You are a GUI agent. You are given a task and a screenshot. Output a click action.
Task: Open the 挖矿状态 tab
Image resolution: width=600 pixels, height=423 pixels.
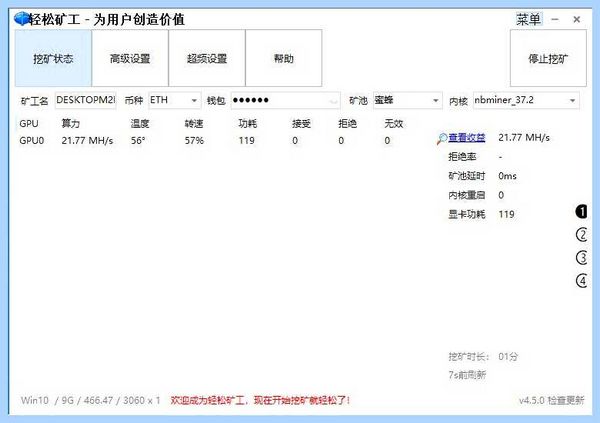pos(53,58)
